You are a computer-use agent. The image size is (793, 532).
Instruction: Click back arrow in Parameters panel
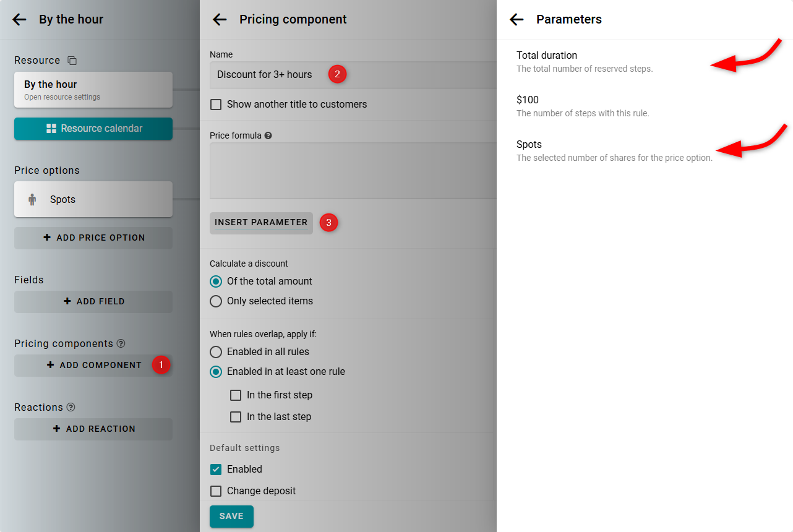point(517,19)
